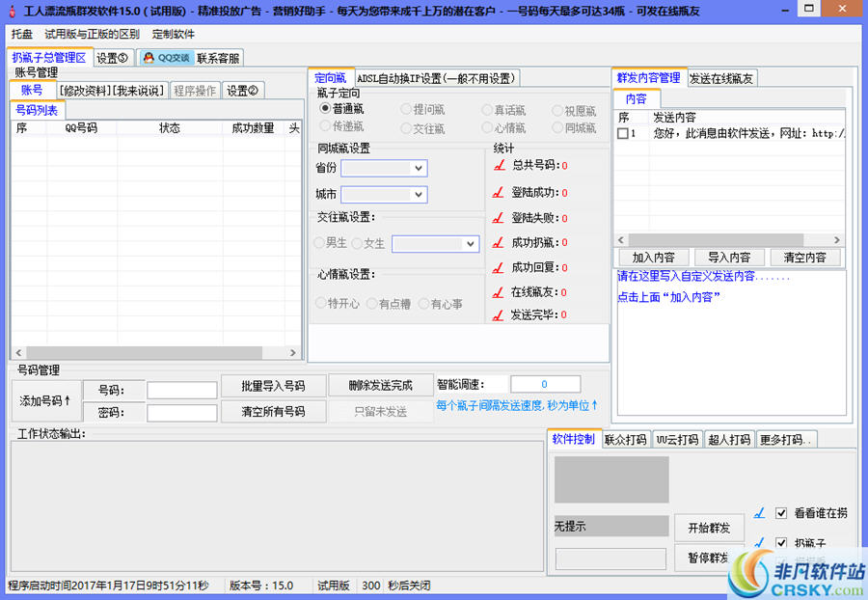
Task: Click the 密码 input field
Action: (x=181, y=413)
